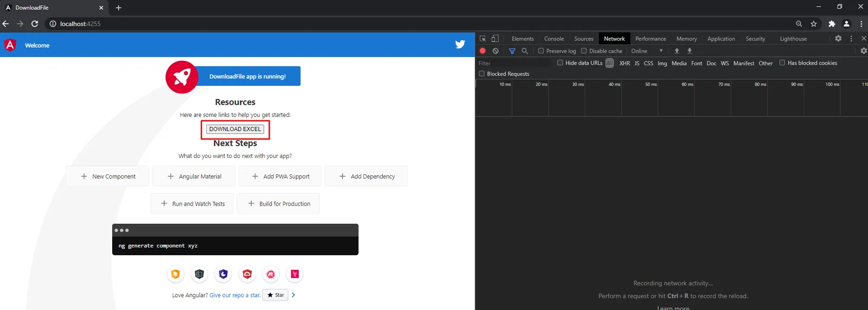Image resolution: width=868 pixels, height=310 pixels.
Task: Check Has blocked cookies checkbox
Action: (782, 62)
